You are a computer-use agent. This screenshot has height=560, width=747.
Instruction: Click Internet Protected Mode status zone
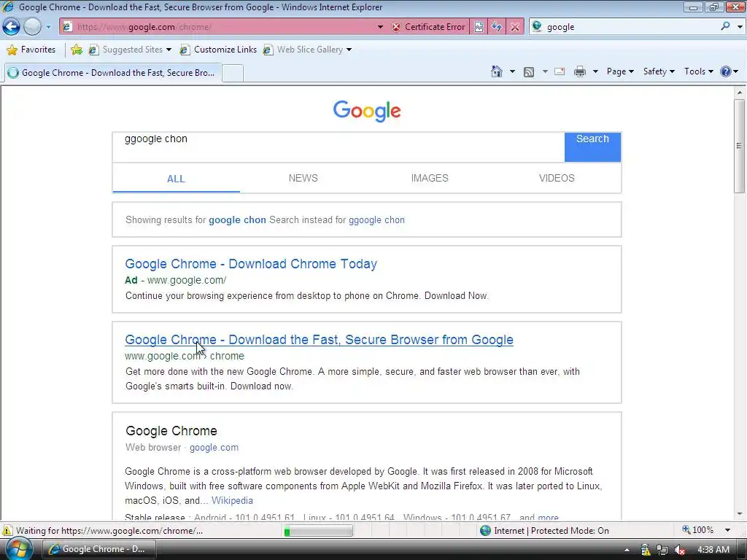click(544, 531)
